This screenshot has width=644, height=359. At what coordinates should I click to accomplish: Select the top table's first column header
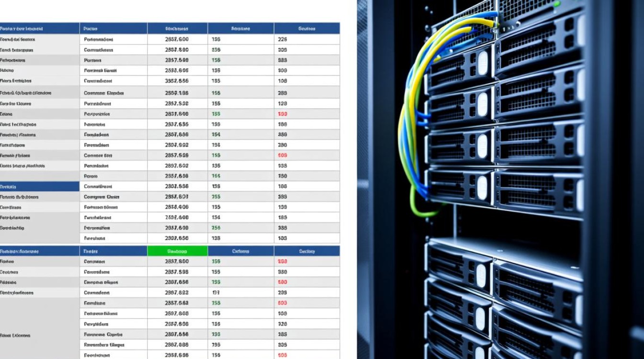tap(39, 29)
